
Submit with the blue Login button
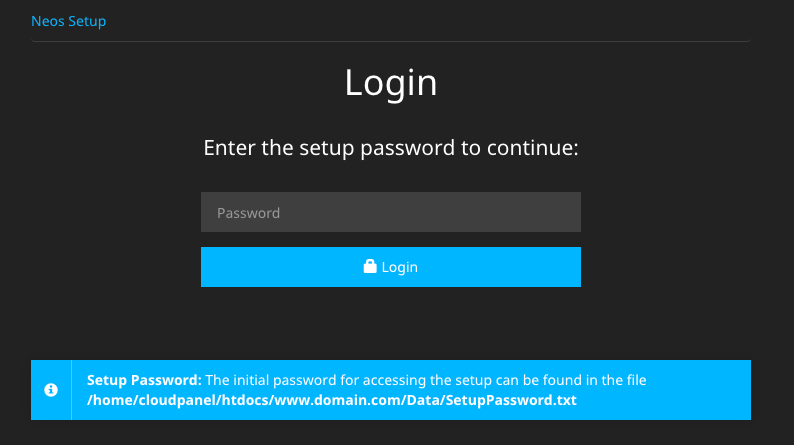coord(390,267)
